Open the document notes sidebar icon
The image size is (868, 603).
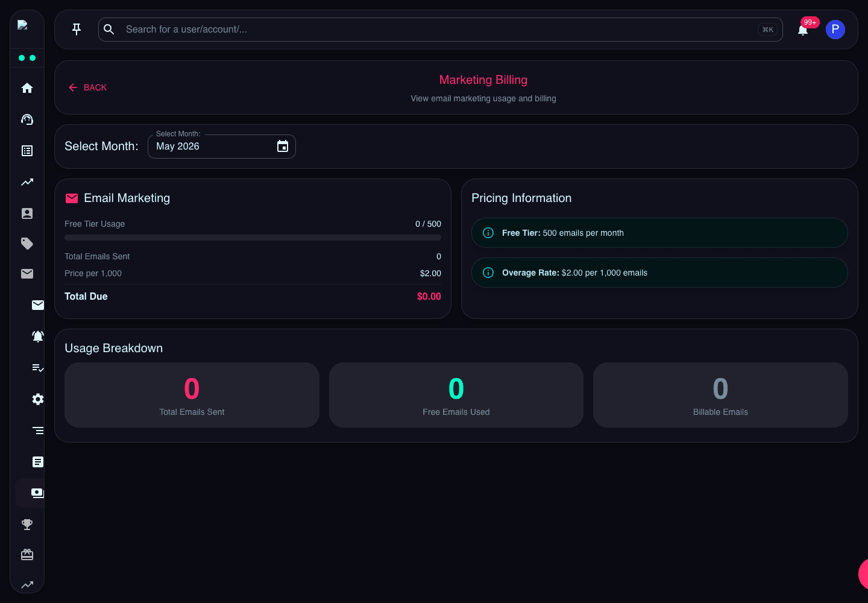[x=38, y=462]
